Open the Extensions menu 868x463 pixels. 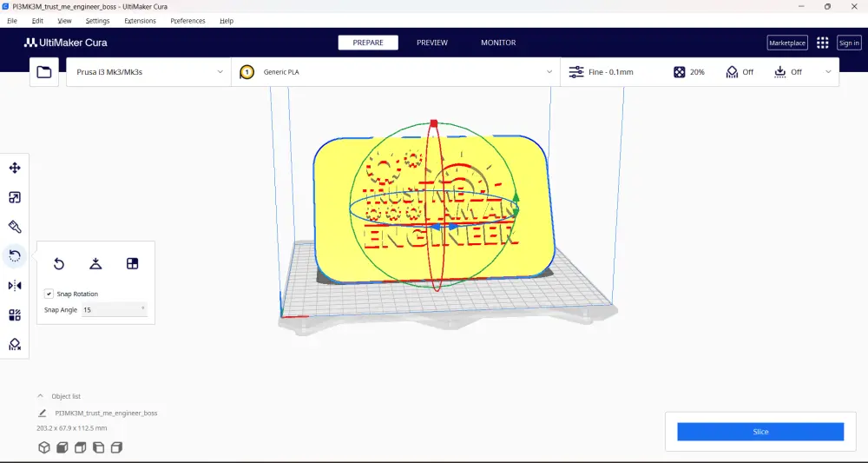[x=140, y=21]
